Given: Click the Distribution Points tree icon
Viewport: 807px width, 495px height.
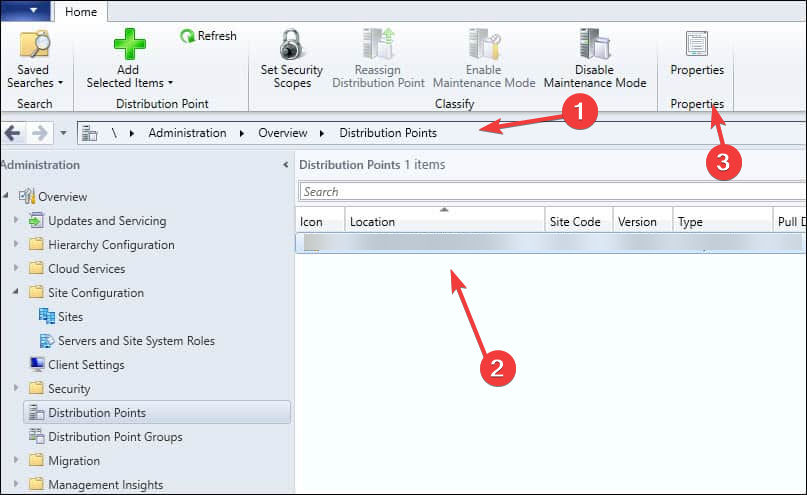Looking at the screenshot, I should 37,413.
